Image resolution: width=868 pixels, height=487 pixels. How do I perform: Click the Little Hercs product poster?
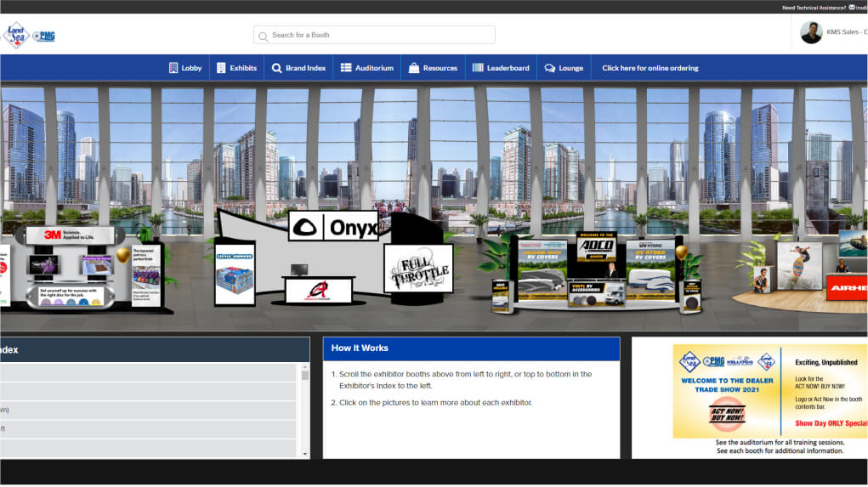point(235,275)
